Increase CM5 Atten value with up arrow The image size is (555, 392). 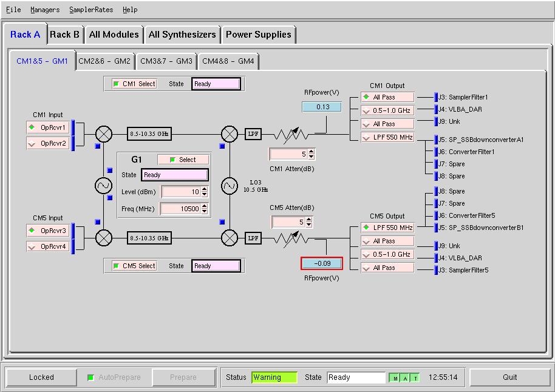pyautogui.click(x=308, y=220)
